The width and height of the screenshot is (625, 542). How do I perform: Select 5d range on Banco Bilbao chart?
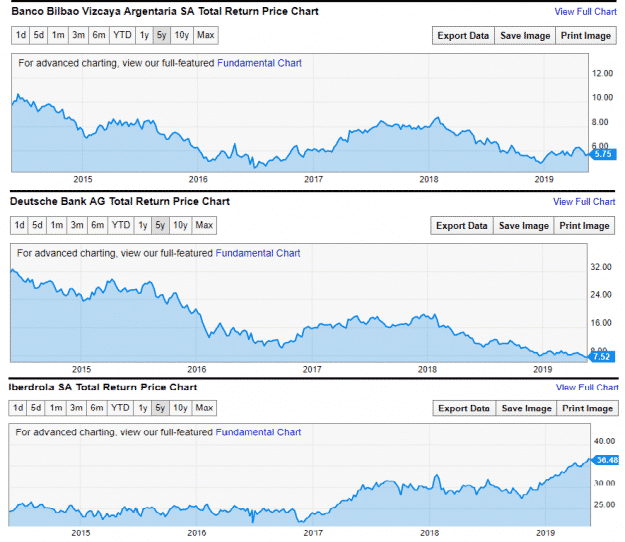[39, 35]
